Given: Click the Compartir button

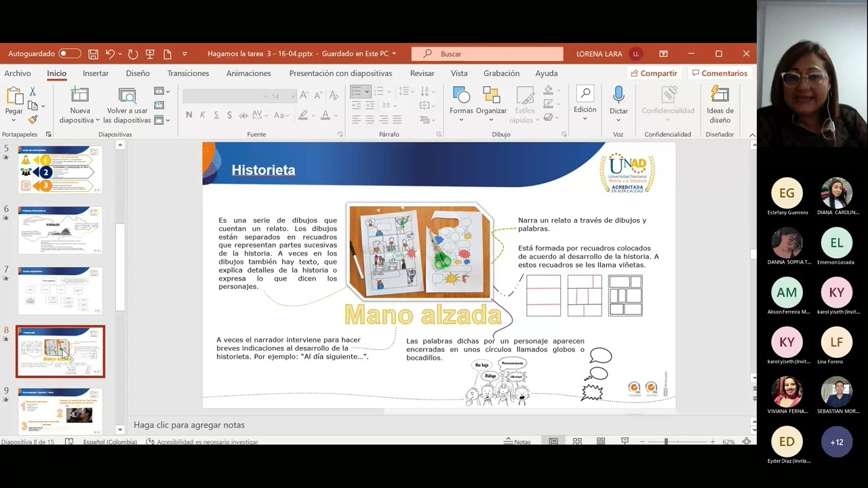Looking at the screenshot, I should 654,73.
